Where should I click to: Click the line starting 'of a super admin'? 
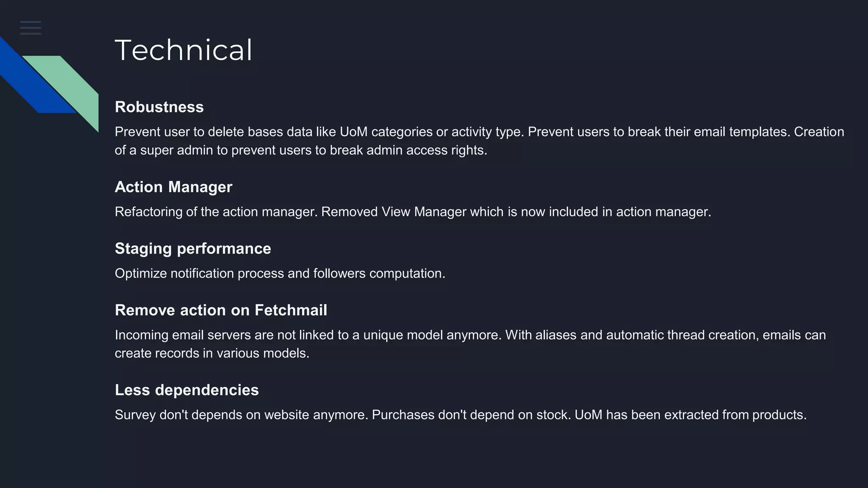tap(301, 150)
